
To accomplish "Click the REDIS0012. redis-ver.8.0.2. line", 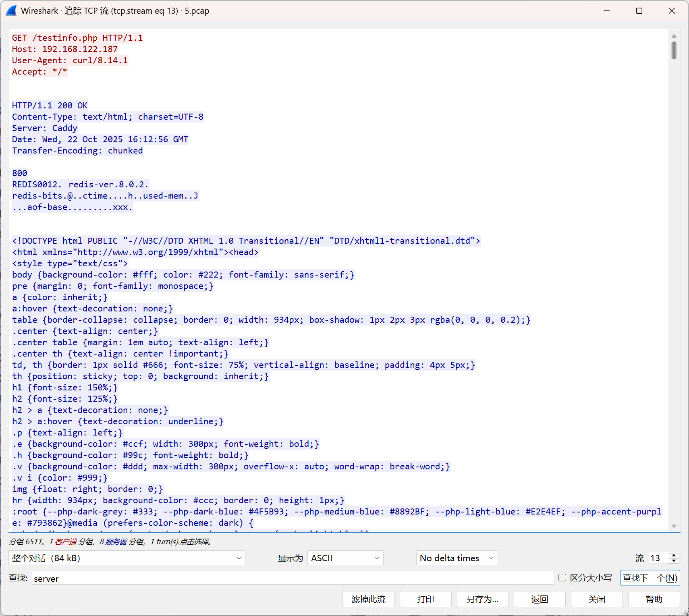I will 80,185.
